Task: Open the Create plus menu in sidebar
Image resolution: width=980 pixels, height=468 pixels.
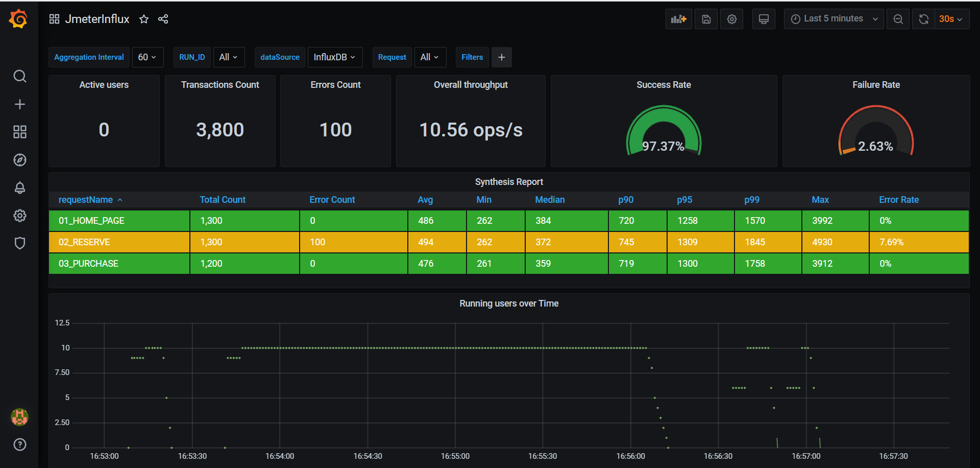Action: click(19, 104)
